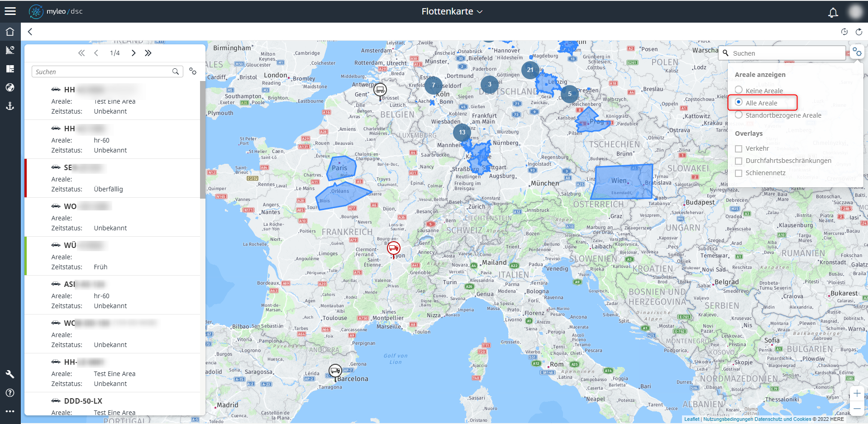Open the help question mark icon
This screenshot has height=424, width=868.
10,393
